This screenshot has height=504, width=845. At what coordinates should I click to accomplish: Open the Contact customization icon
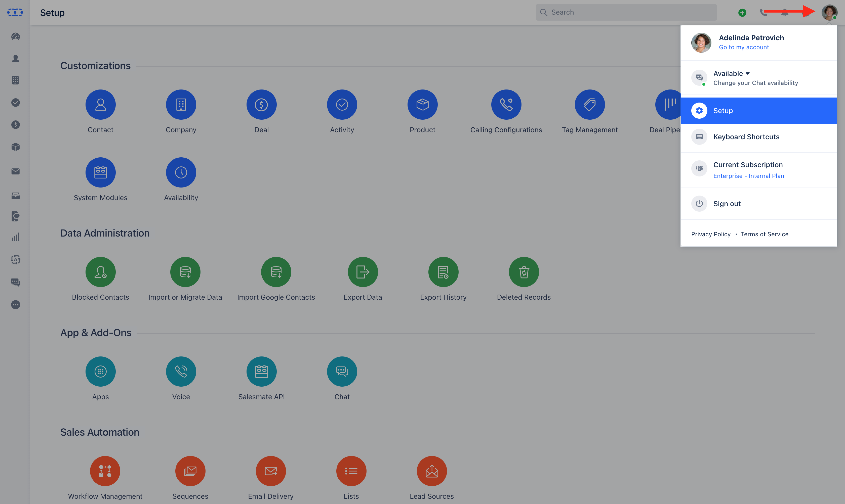(x=100, y=105)
